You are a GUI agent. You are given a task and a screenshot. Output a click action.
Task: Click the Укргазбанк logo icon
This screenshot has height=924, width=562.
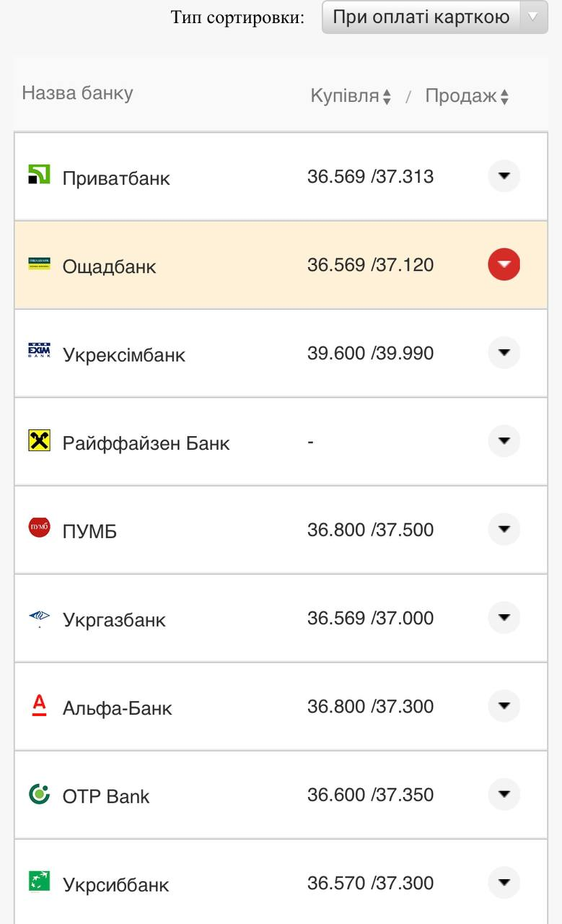point(39,617)
